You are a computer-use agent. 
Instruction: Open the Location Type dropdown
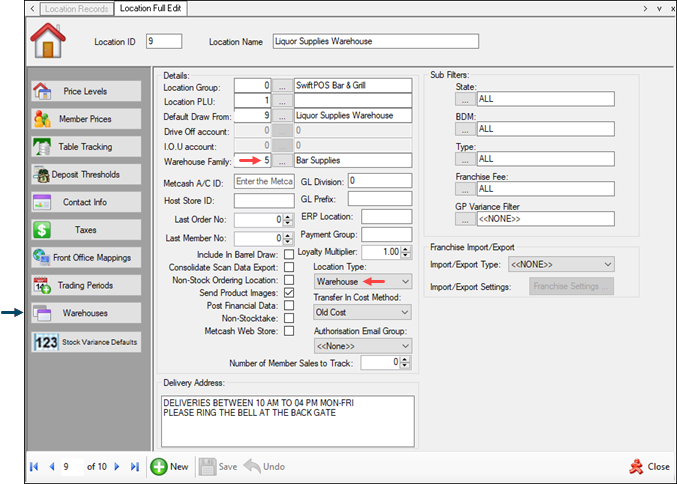(x=363, y=282)
